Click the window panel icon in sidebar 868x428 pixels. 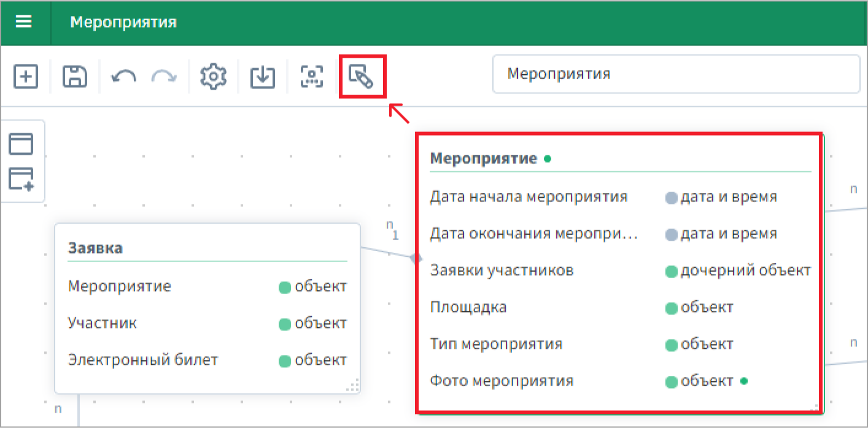pyautogui.click(x=21, y=144)
